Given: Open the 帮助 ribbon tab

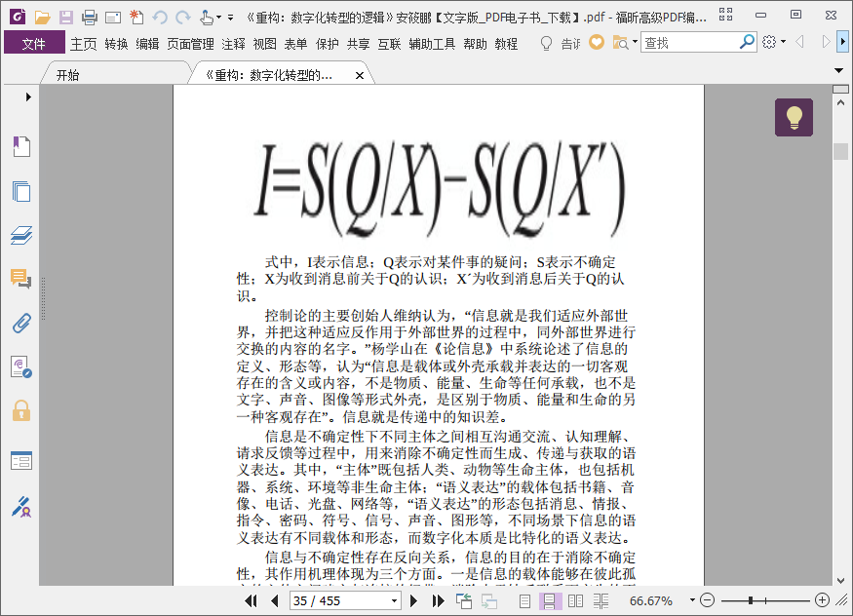Looking at the screenshot, I should [475, 44].
